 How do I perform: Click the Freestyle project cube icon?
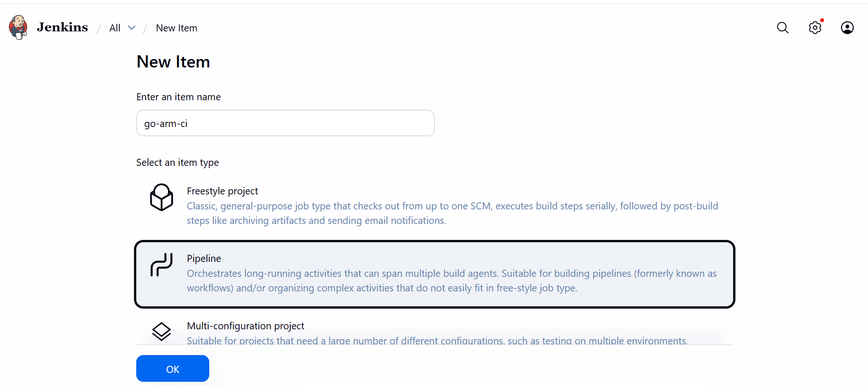[x=161, y=197]
